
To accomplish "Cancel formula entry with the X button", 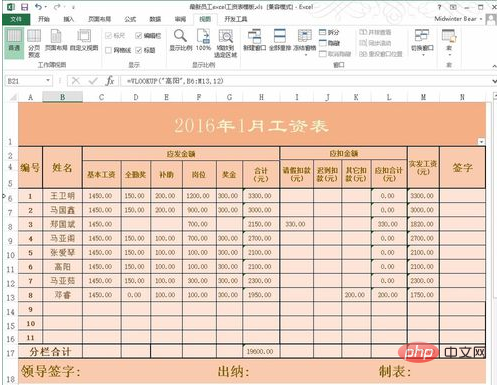I will [76, 81].
